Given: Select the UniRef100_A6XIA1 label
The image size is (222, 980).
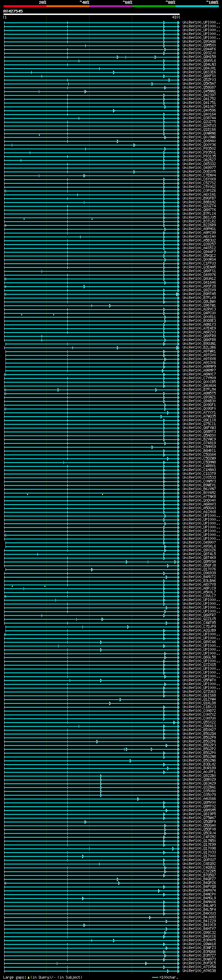Looking at the screenshot, I should pos(199,194).
